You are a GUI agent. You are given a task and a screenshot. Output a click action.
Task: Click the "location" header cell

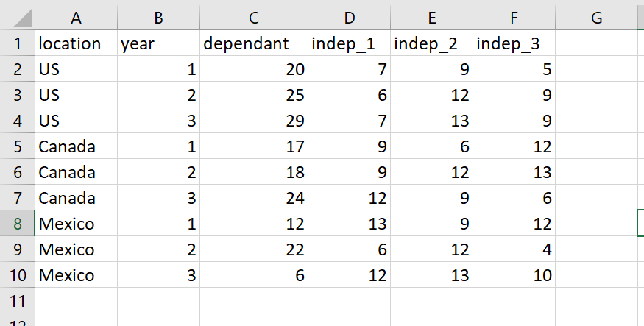coord(76,43)
